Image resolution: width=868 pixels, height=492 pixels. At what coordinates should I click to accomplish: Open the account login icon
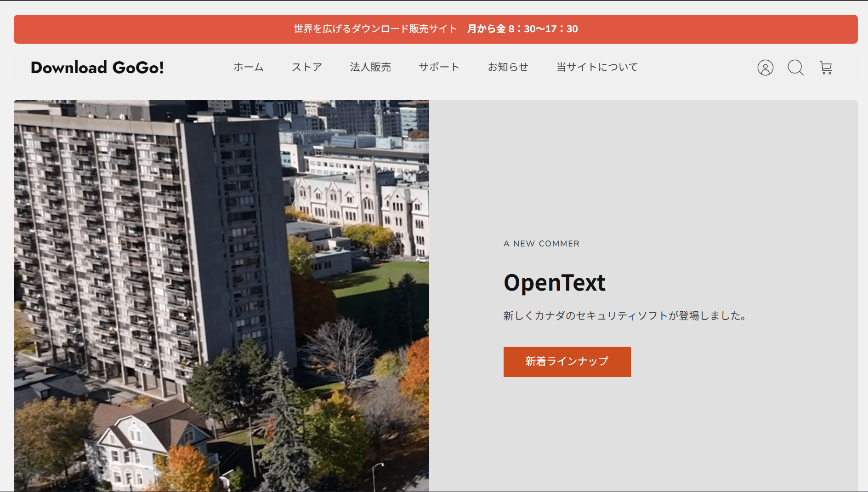click(765, 68)
